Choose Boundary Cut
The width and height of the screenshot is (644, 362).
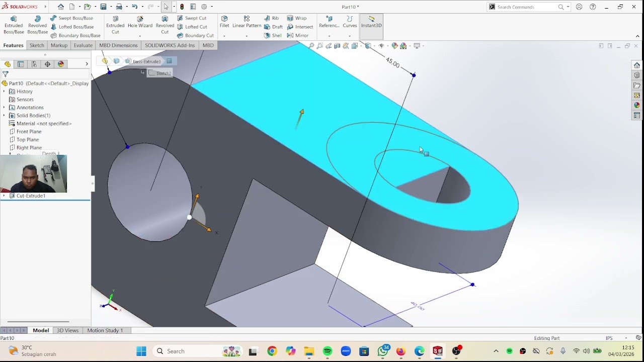[x=195, y=36]
